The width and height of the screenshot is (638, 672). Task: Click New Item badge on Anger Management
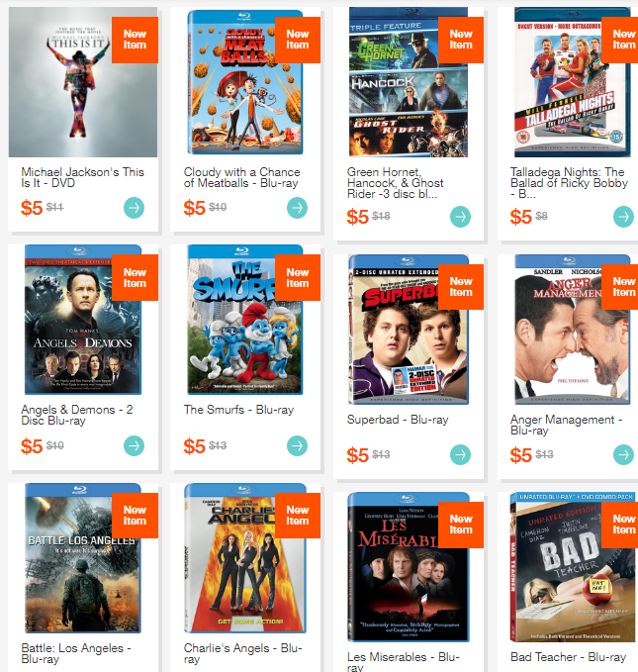coord(619,287)
